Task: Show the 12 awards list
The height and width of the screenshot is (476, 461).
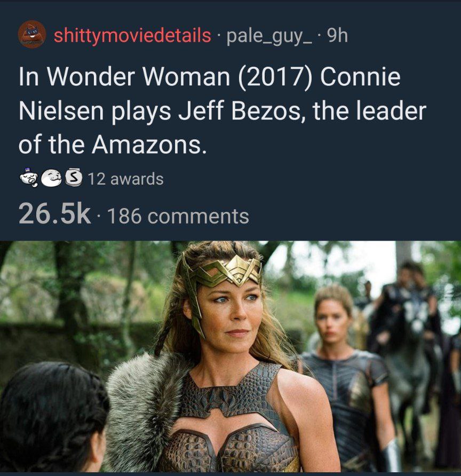Action: point(125,178)
